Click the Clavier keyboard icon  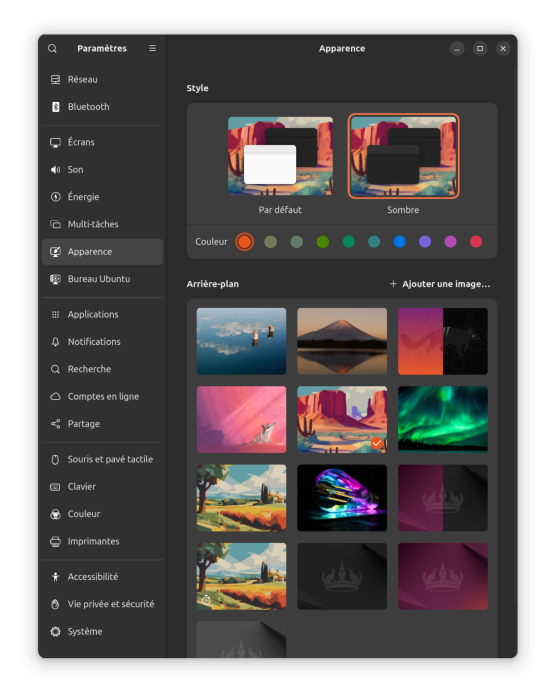55,487
